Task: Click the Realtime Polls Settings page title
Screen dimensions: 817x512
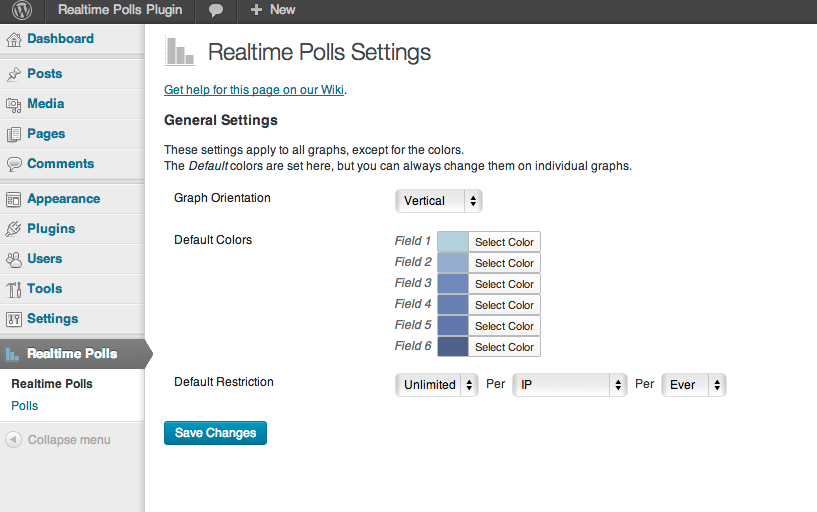Action: (319, 53)
